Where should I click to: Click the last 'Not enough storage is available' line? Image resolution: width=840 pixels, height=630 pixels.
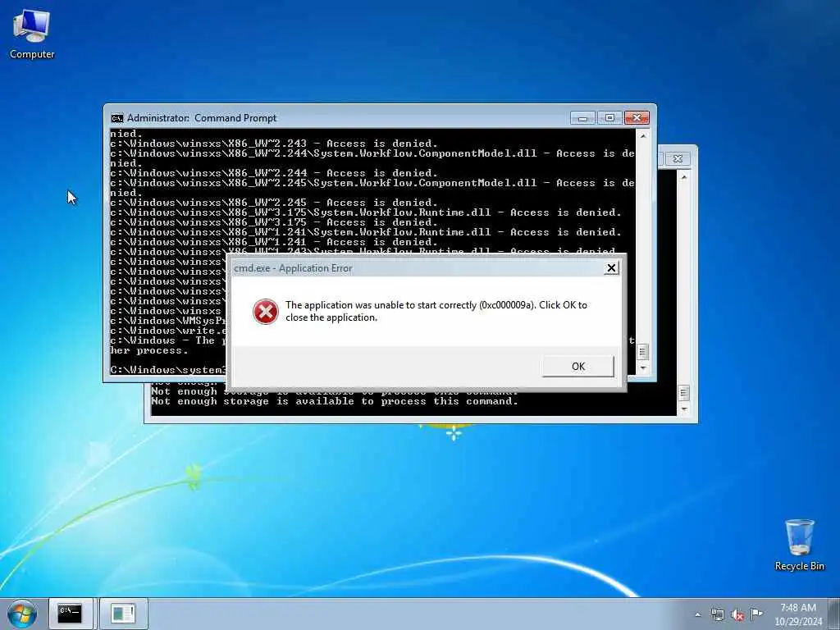335,401
